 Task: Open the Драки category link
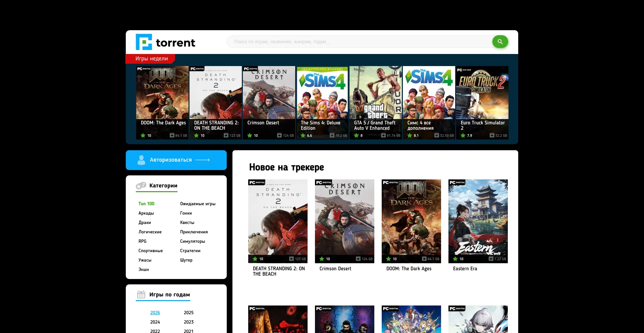145,222
